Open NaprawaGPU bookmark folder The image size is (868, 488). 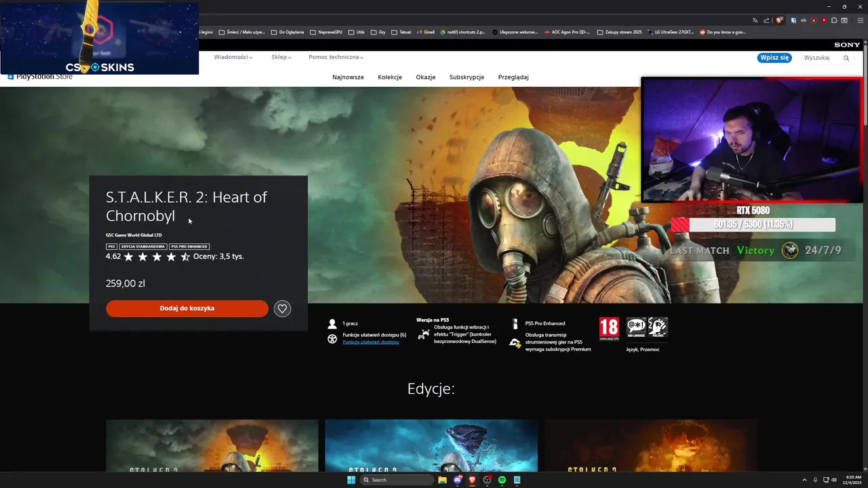point(326,32)
